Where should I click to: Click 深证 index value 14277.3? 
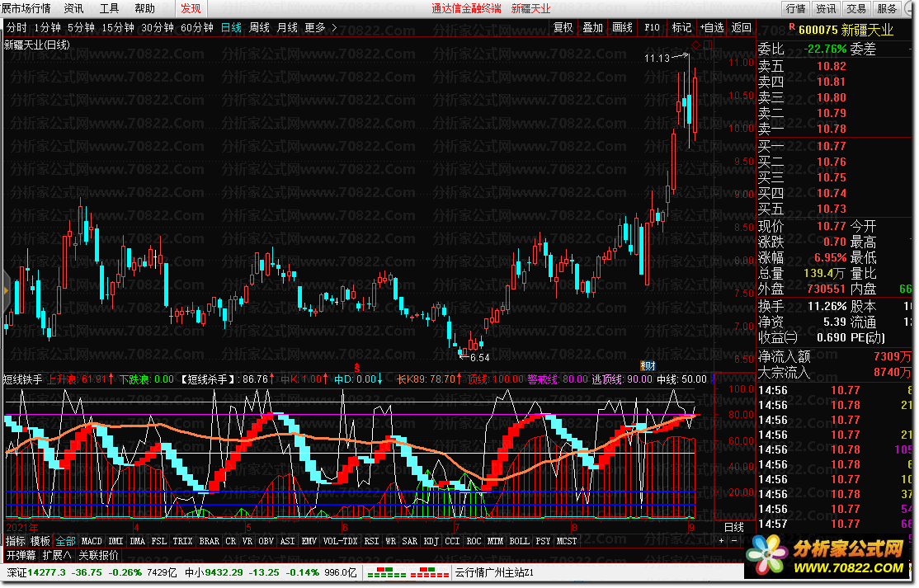(x=46, y=572)
